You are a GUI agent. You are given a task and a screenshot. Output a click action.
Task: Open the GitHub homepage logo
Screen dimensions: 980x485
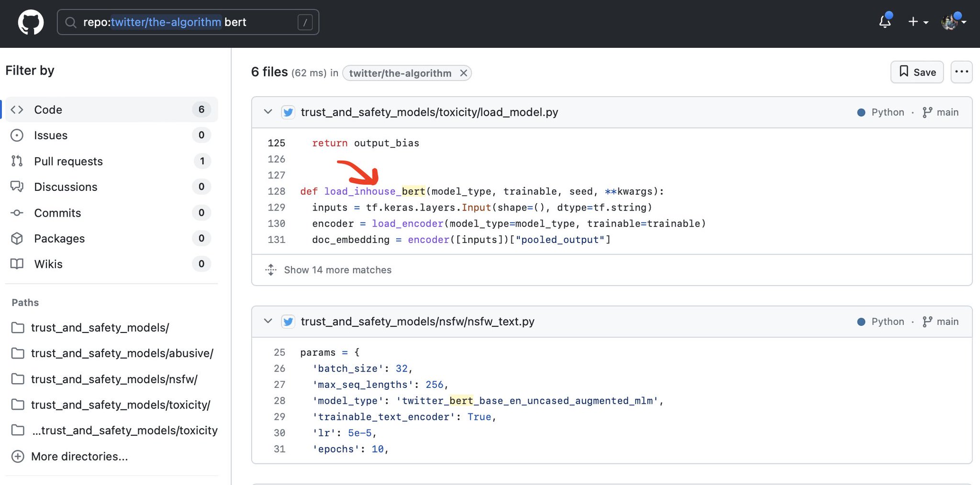tap(31, 22)
